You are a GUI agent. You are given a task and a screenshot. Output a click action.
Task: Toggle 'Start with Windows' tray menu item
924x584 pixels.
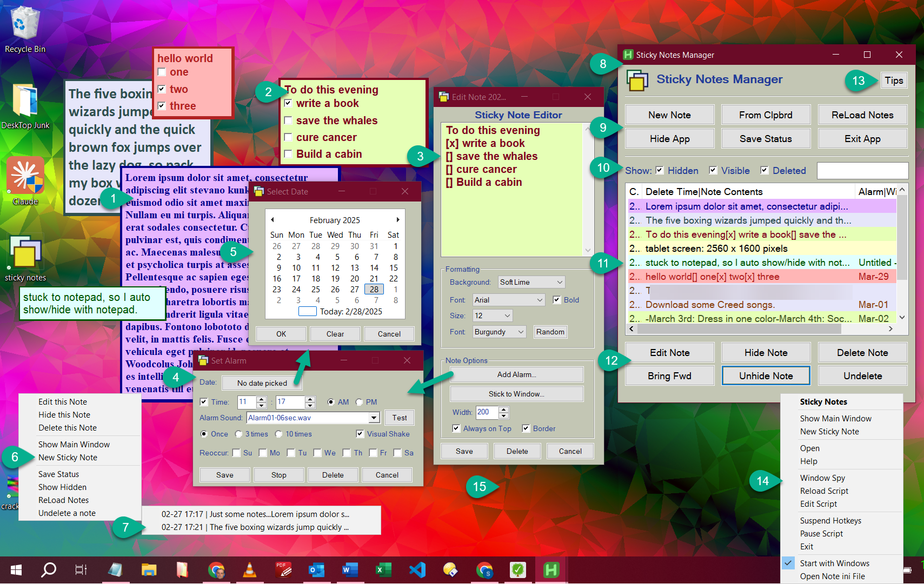(834, 563)
